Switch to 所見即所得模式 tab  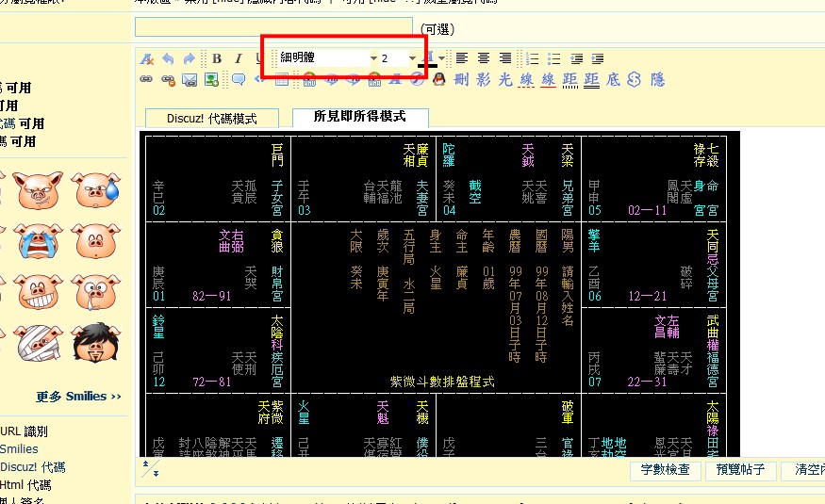coord(360,117)
